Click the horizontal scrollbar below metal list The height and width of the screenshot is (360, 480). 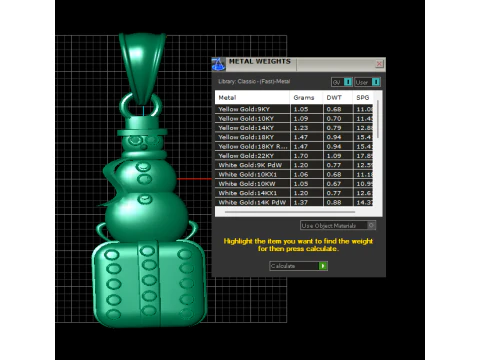pos(290,212)
